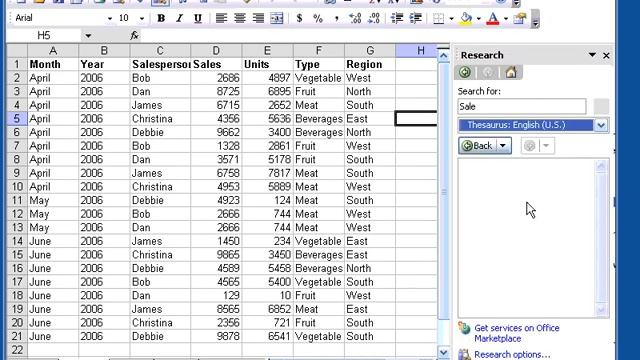Image resolution: width=640 pixels, height=360 pixels.
Task: Click Increase Indent icon
Action: coord(416,18)
